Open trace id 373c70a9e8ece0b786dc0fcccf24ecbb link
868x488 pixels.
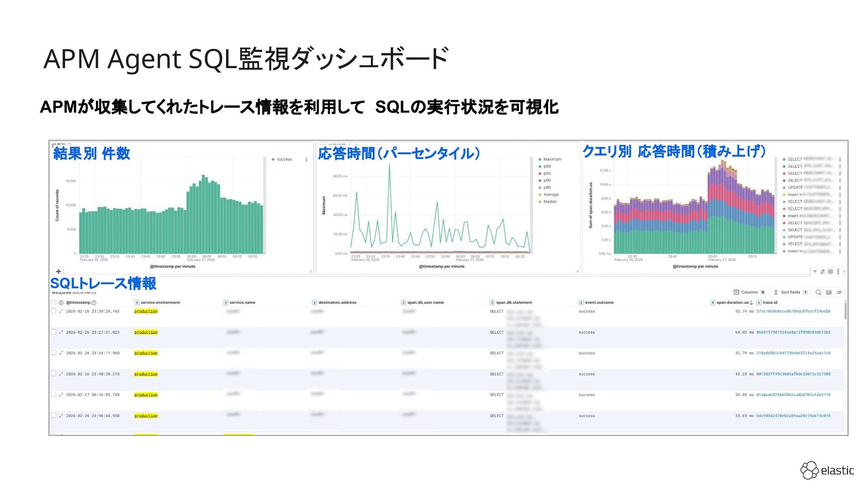point(793,311)
